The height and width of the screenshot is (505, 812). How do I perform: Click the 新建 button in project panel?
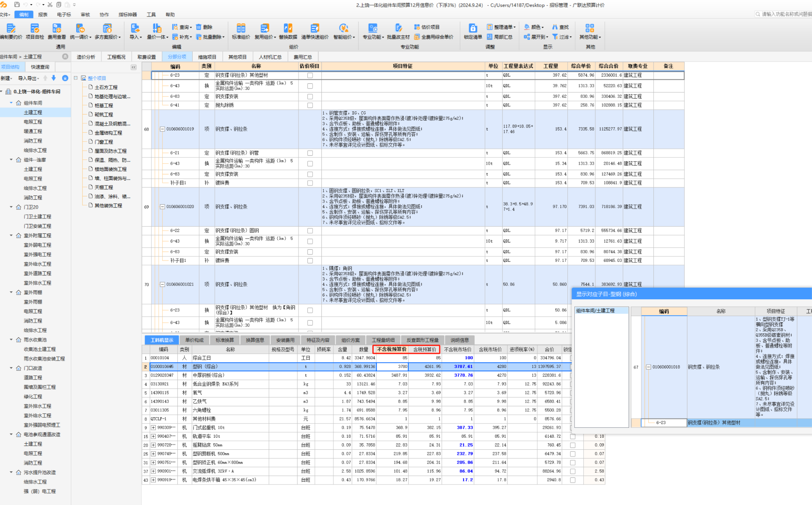(7, 78)
